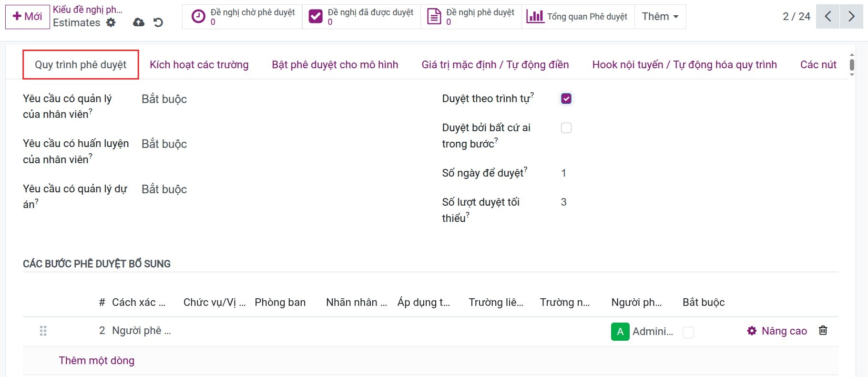Go to the next record arrow
The height and width of the screenshot is (377, 868).
pyautogui.click(x=851, y=17)
